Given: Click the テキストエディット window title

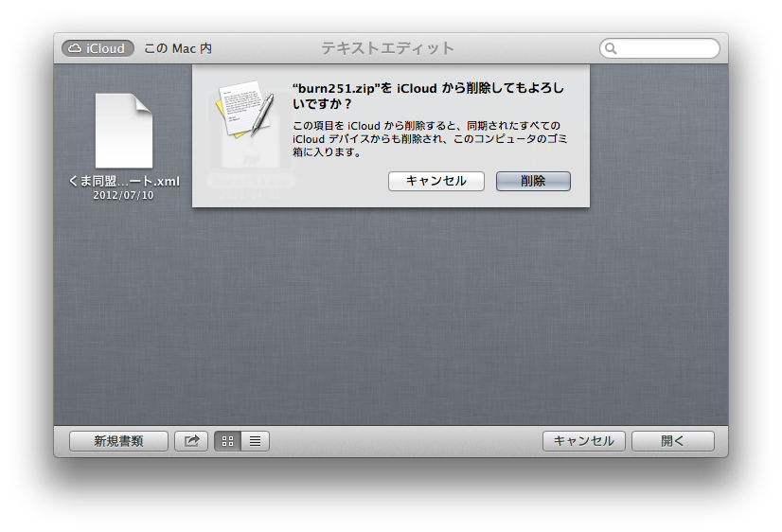Looking at the screenshot, I should (x=388, y=48).
